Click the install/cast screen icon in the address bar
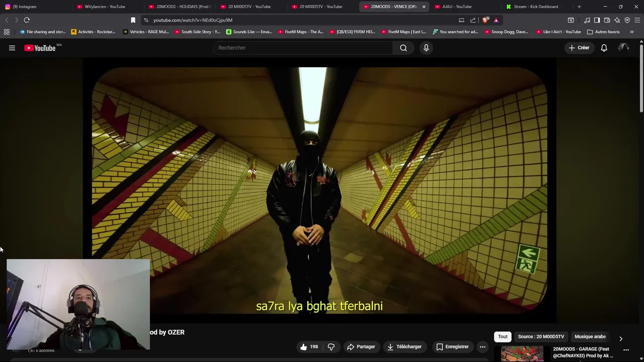The width and height of the screenshot is (644, 362). [x=461, y=20]
